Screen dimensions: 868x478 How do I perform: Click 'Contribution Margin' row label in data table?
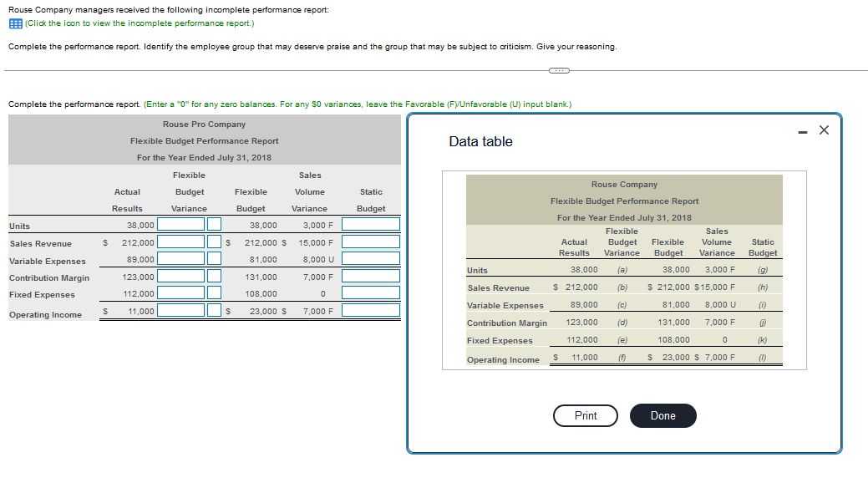tap(506, 323)
